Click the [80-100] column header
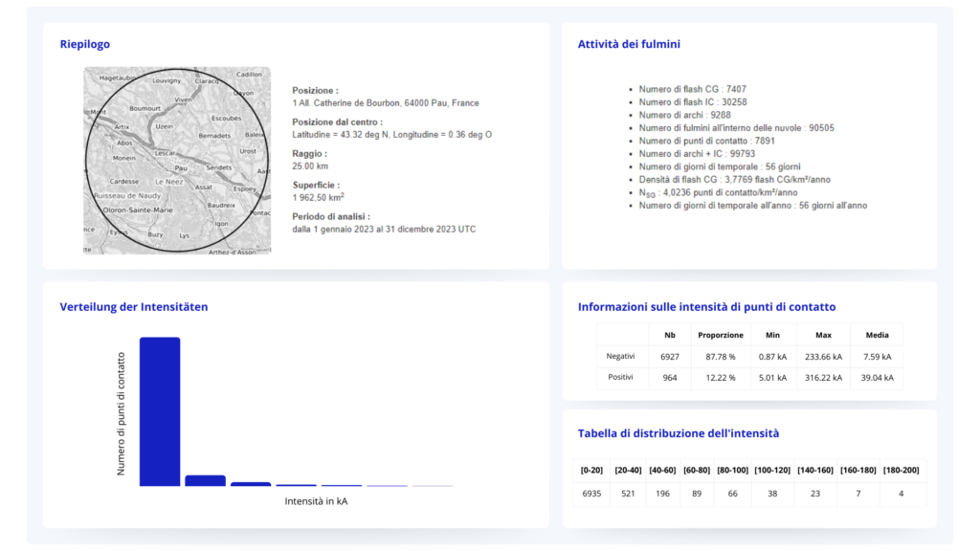The image size is (980, 551). click(x=732, y=470)
